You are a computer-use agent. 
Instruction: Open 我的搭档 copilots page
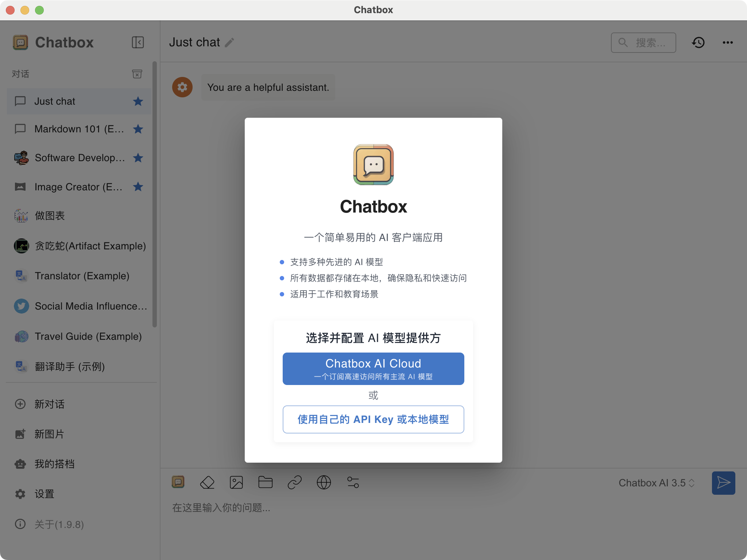click(79, 464)
